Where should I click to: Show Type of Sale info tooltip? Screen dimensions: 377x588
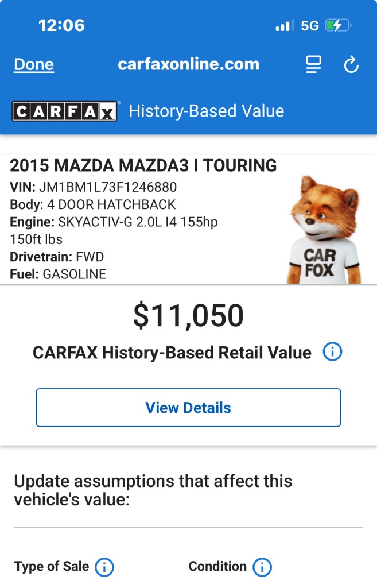(x=104, y=567)
